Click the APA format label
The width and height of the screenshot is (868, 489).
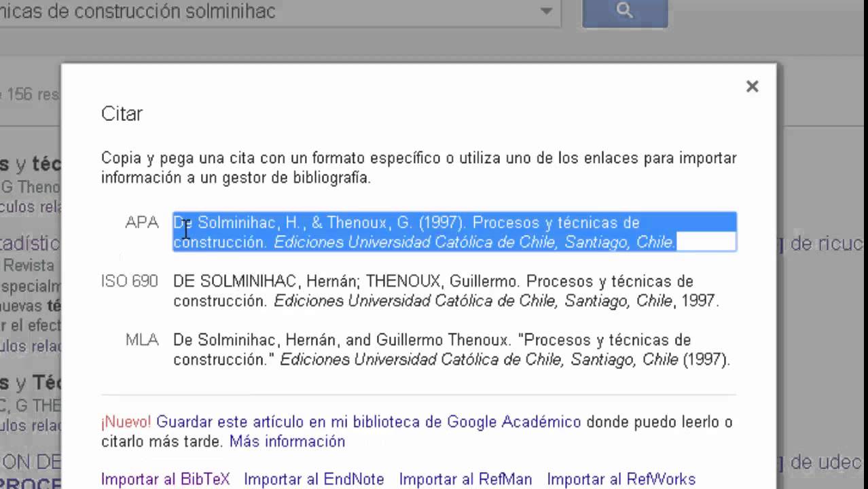(x=142, y=222)
